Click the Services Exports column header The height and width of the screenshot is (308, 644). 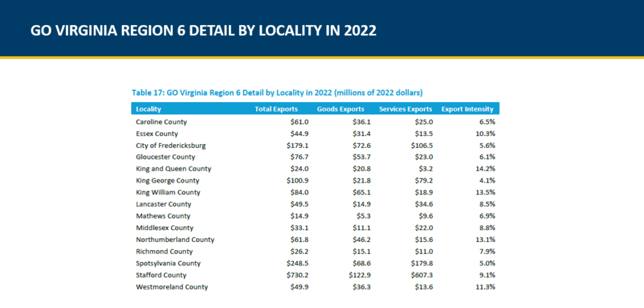[405, 109]
